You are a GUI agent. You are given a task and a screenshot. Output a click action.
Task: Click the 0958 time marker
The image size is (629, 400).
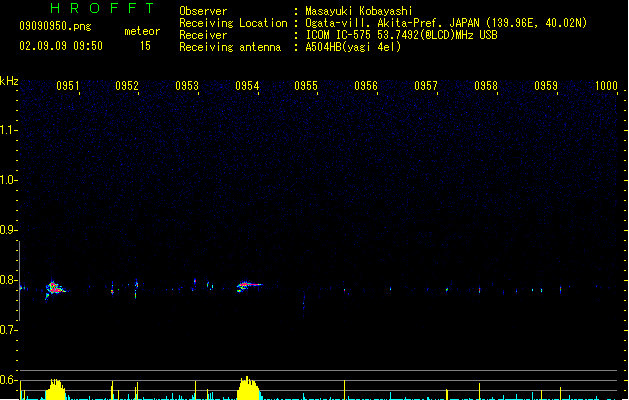tap(486, 86)
